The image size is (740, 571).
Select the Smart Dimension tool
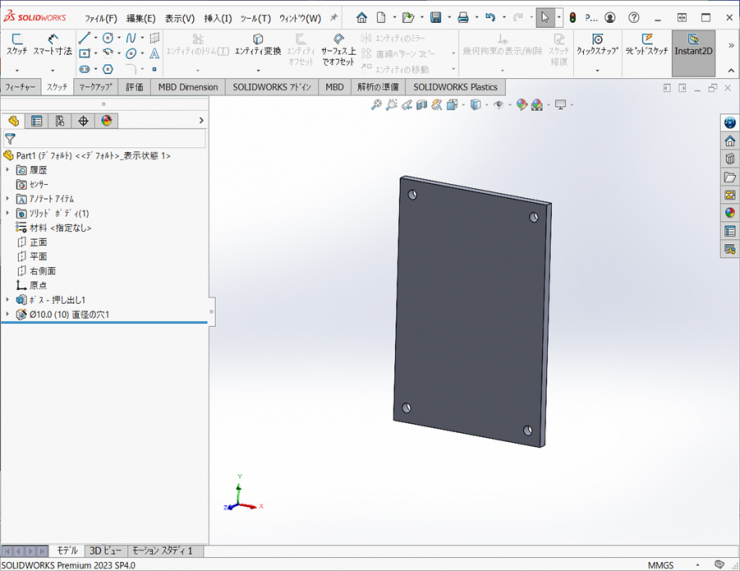[52, 40]
